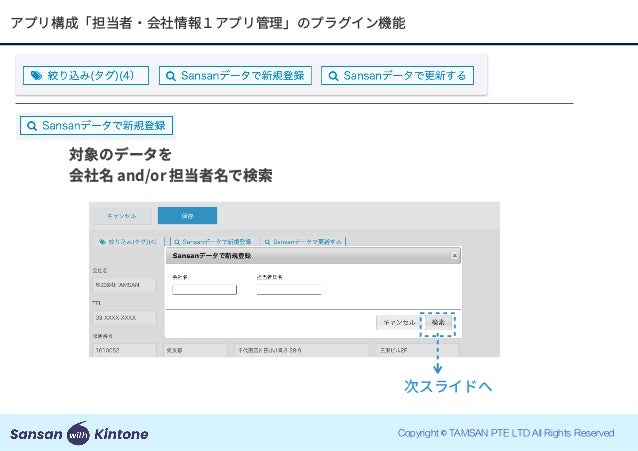This screenshot has width=638, height=451.
Task: Click the magnifier icon in the top-row Sansanデータで新規登録 button
Action: click(171, 76)
